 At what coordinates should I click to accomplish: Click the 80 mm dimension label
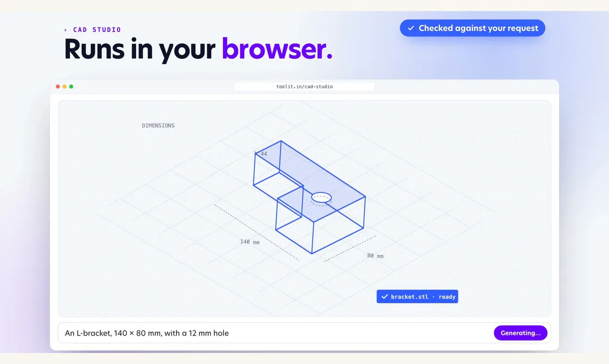pos(375,256)
